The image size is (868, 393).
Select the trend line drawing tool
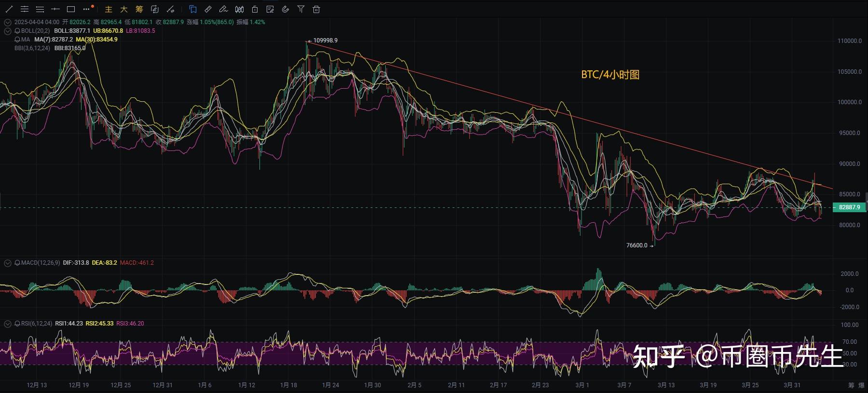click(9, 9)
